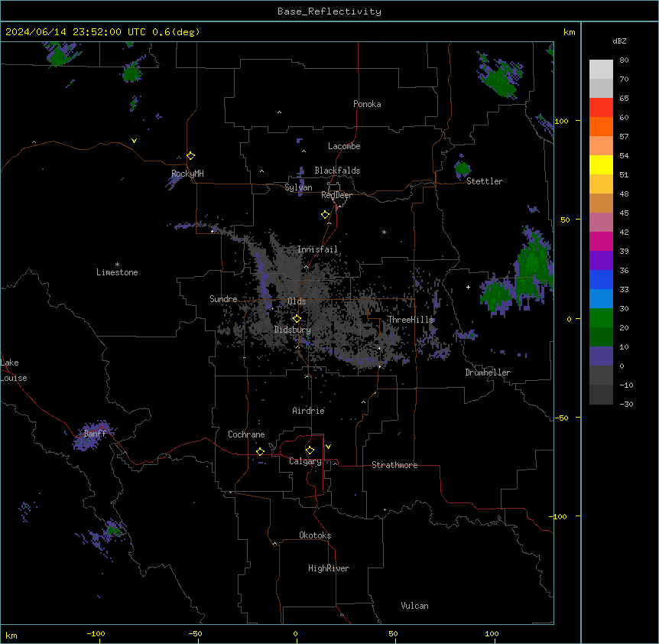Click the yellow station marker at Olds
This screenshot has height=644, width=659.
[297, 319]
